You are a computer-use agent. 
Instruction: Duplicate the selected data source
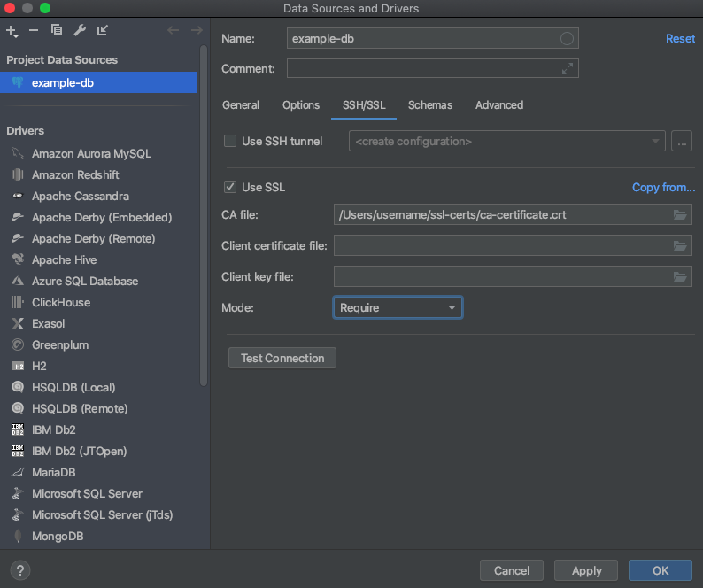(57, 30)
